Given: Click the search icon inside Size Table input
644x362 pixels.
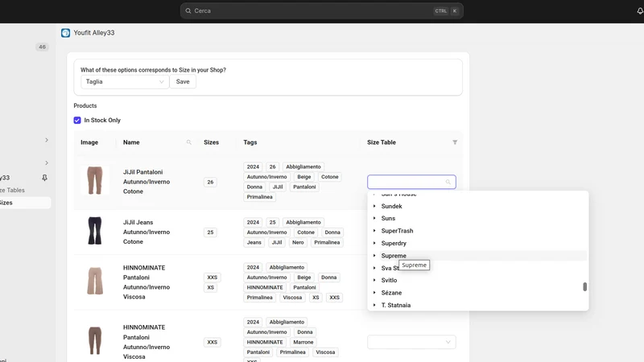Looking at the screenshot, I should coord(448,182).
